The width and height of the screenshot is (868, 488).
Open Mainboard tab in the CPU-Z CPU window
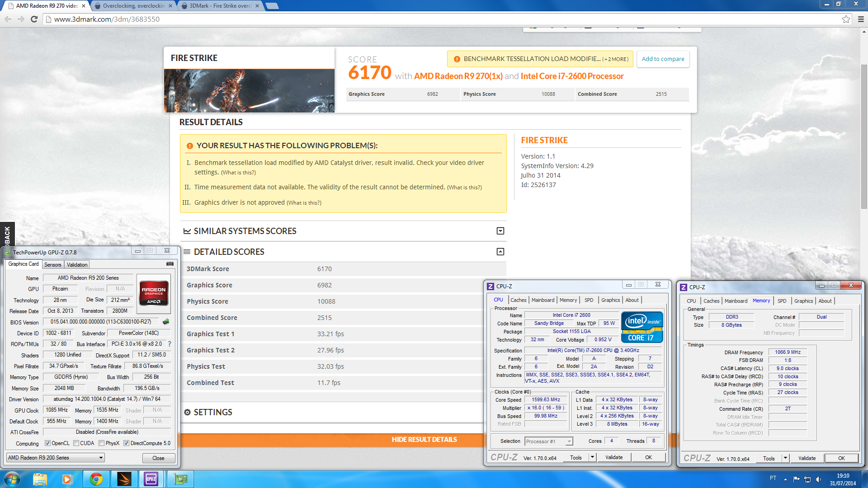click(x=542, y=300)
